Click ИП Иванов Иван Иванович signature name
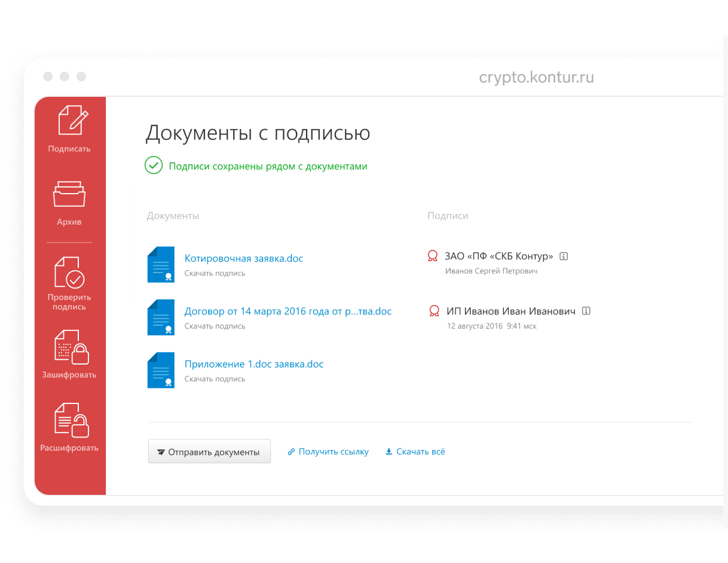728x563 pixels. tap(511, 311)
